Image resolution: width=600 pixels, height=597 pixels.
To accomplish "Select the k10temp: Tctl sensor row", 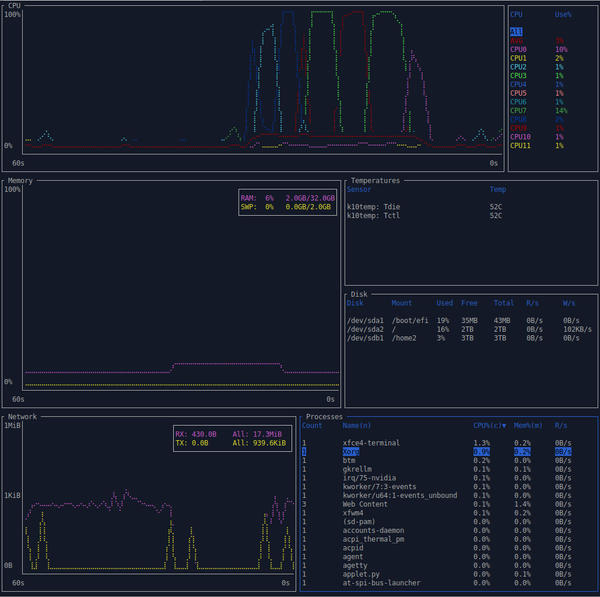I will click(x=424, y=216).
